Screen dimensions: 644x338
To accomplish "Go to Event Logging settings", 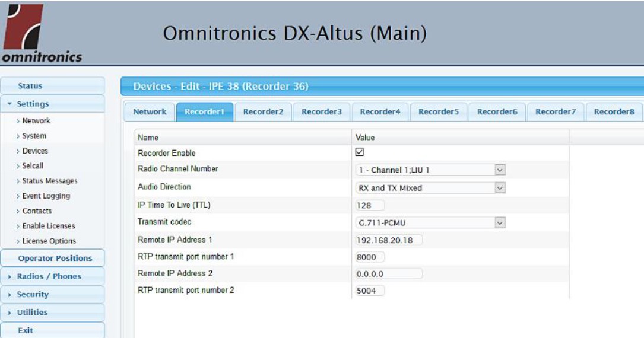I will (x=46, y=196).
